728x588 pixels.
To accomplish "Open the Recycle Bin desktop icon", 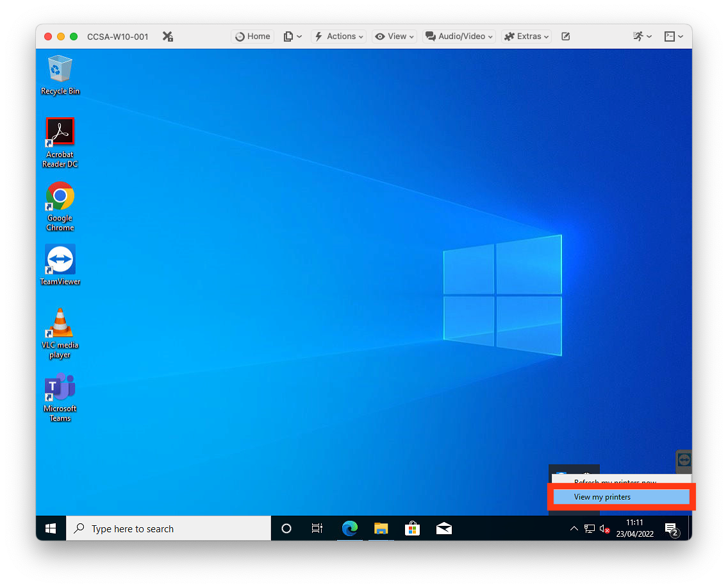I will 60,75.
